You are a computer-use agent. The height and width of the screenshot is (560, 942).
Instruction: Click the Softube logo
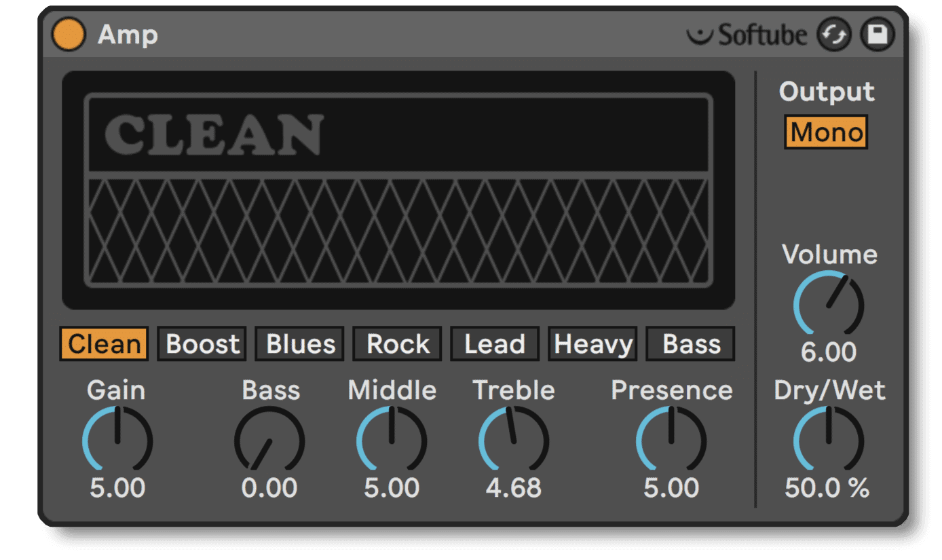pos(747,35)
